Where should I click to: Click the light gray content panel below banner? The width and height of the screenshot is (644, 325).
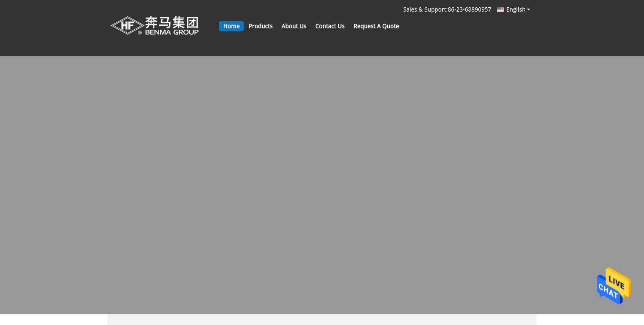[x=322, y=319]
